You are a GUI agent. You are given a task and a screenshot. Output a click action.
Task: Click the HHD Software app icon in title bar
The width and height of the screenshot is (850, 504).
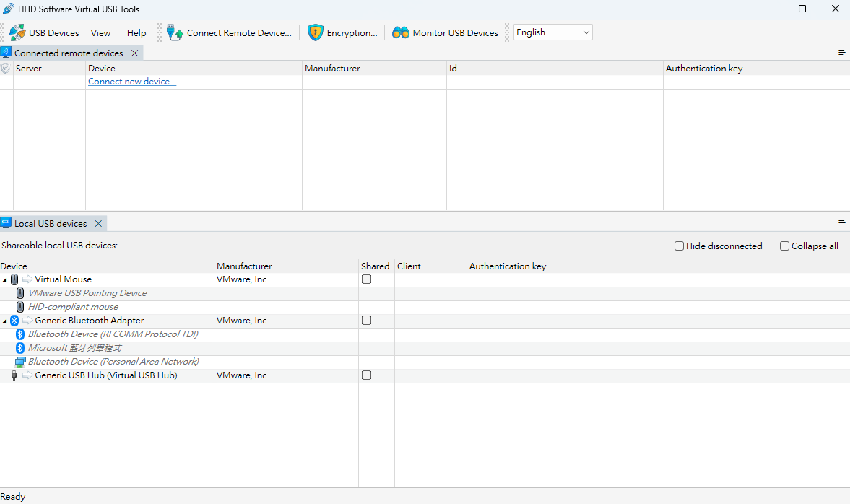[8, 9]
